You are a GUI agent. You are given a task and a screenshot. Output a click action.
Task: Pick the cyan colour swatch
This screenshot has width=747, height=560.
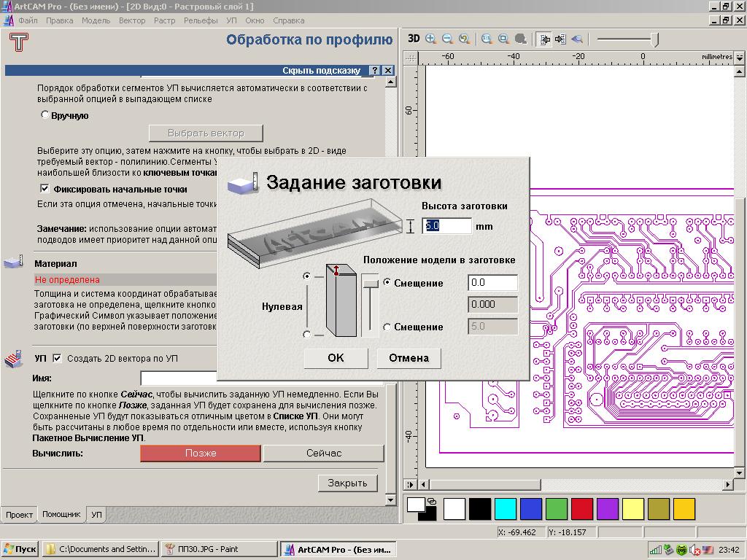coord(505,509)
